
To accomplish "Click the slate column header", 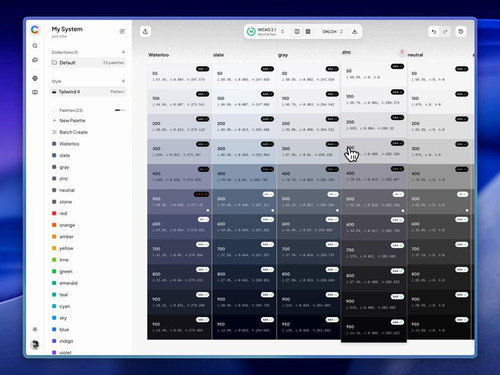I will pos(219,55).
